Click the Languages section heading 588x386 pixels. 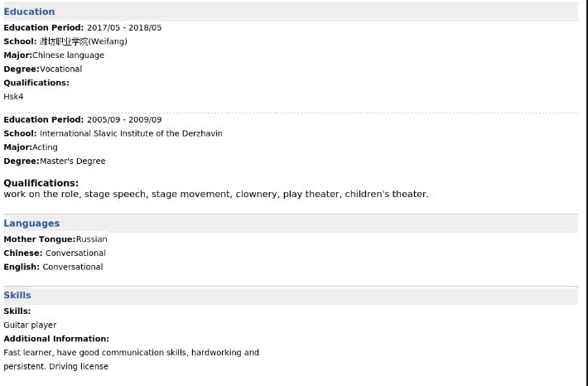tap(31, 224)
